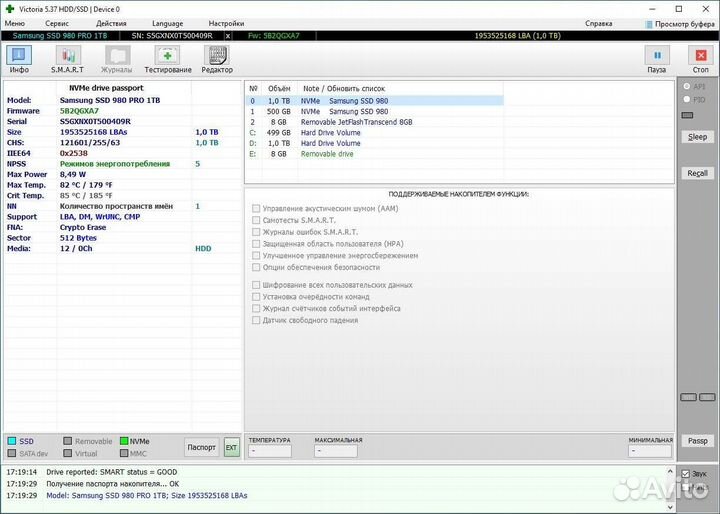The height and width of the screenshot is (514, 720).
Task: Expand the Настройки settings menu
Action: [225, 22]
